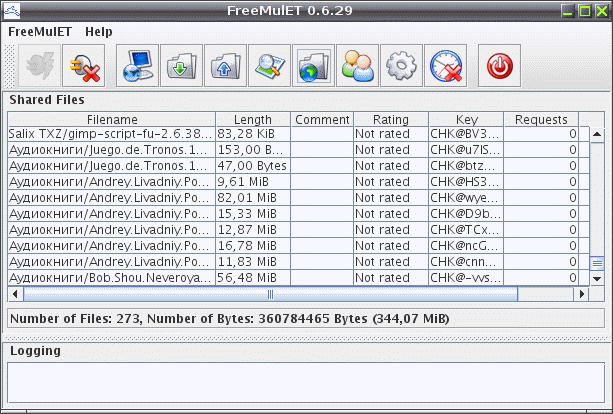Open the uploads folder icon

225,66
